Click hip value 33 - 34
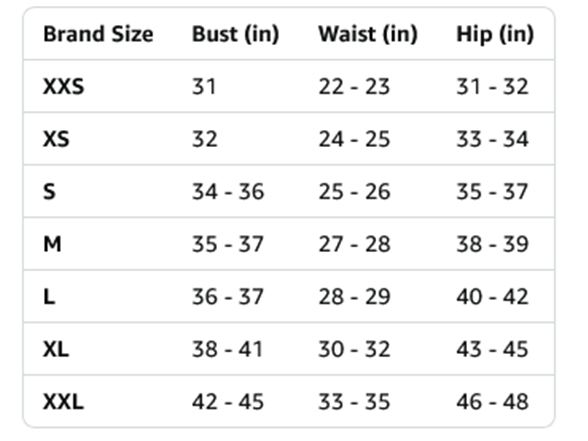 coord(492,139)
